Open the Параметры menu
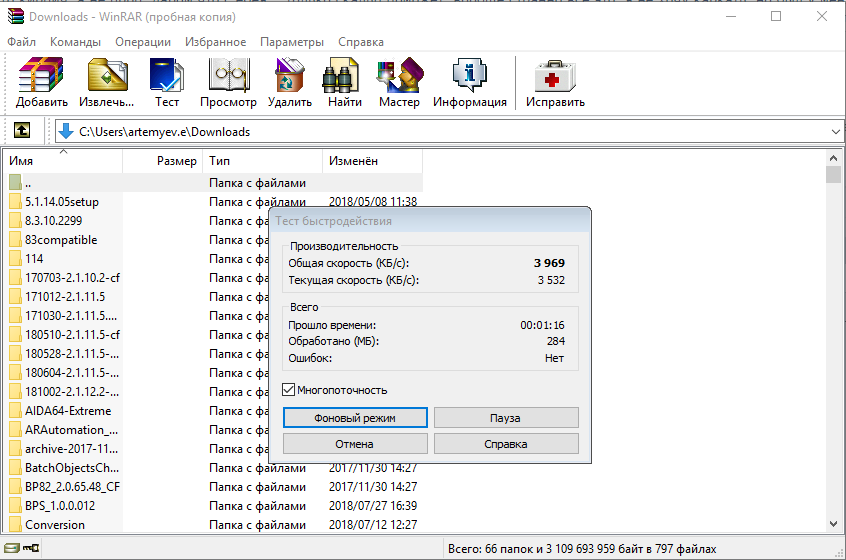 tap(292, 42)
